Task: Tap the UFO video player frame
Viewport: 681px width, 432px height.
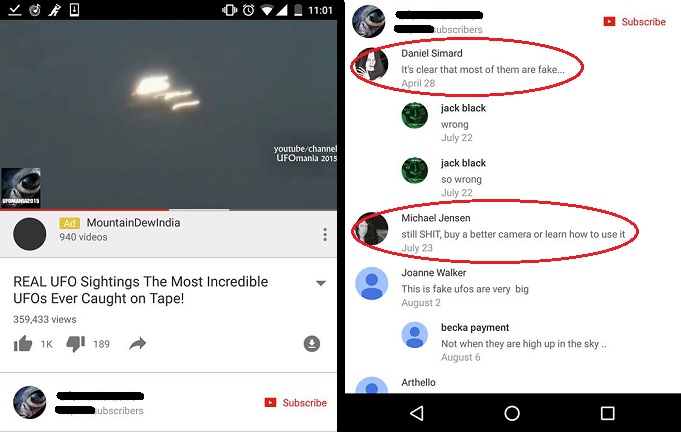Action: [x=169, y=114]
